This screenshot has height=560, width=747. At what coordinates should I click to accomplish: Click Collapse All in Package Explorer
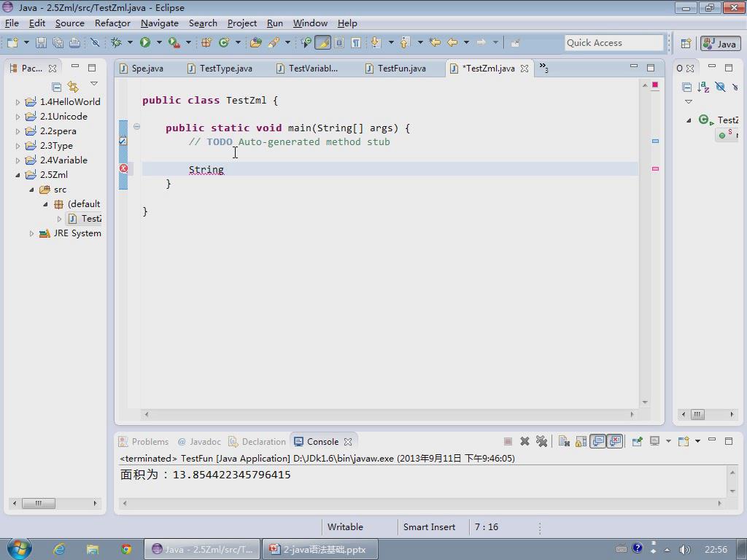tap(56, 87)
